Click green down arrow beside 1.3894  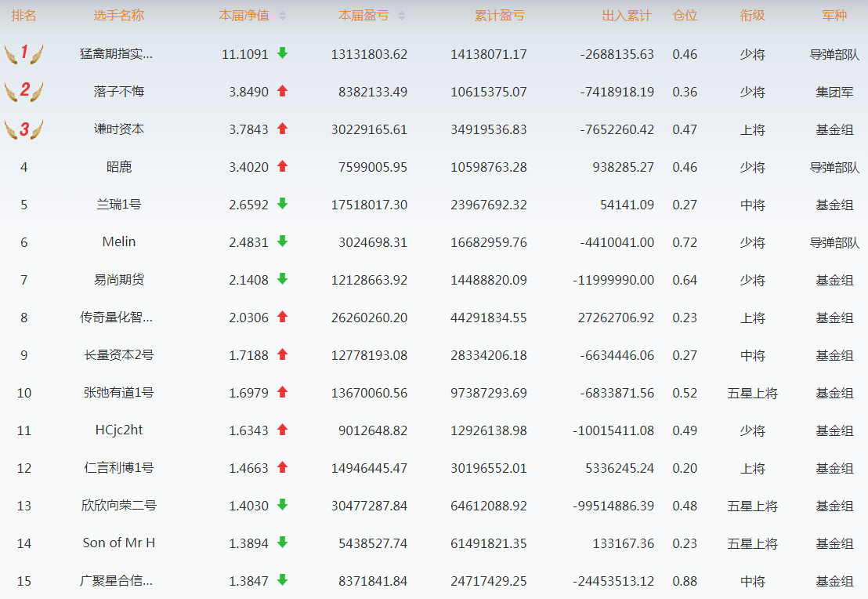tap(282, 543)
